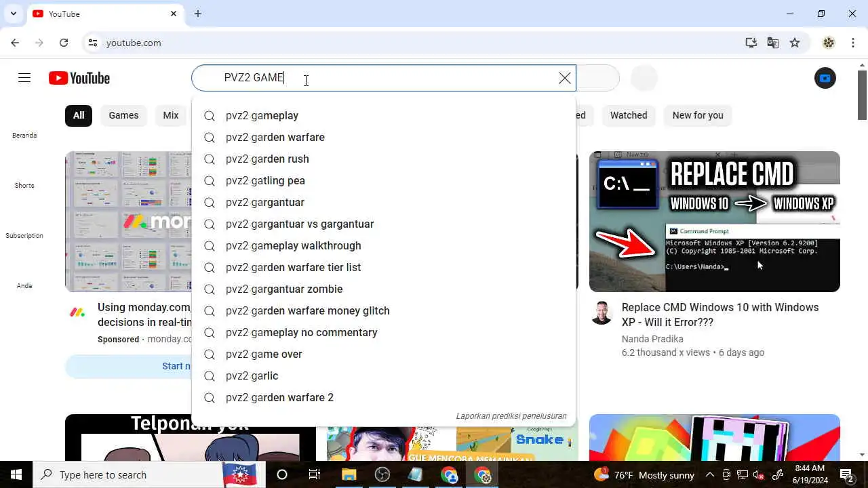868x488 pixels.
Task: Click Laporkan prediksi penelusuran link
Action: [x=511, y=415]
